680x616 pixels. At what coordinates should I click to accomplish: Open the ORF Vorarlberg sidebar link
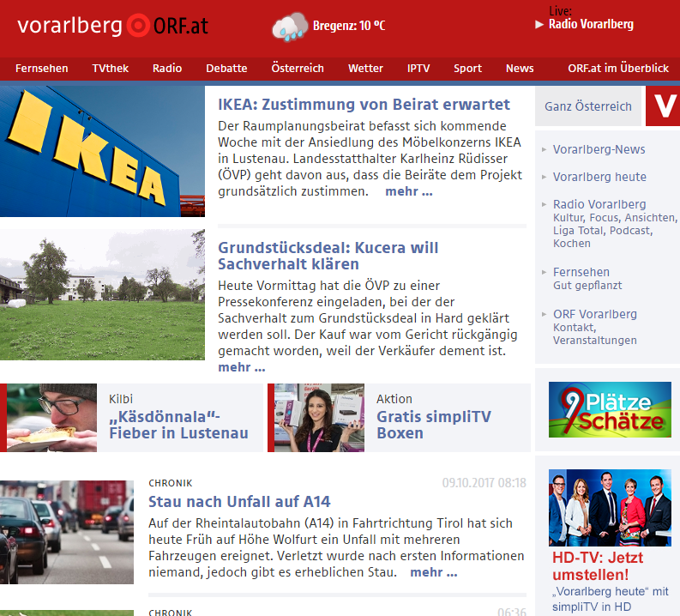pos(594,314)
